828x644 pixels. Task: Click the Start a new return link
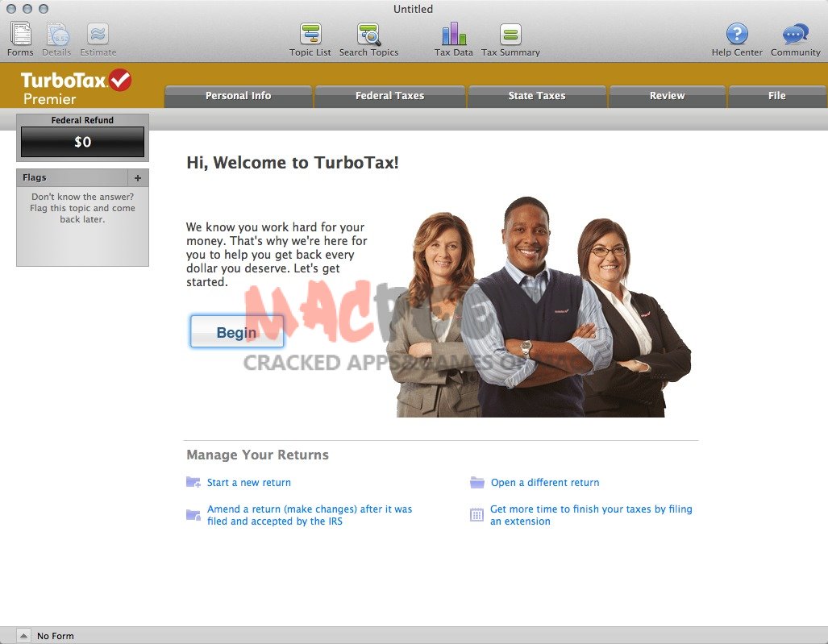click(x=248, y=483)
